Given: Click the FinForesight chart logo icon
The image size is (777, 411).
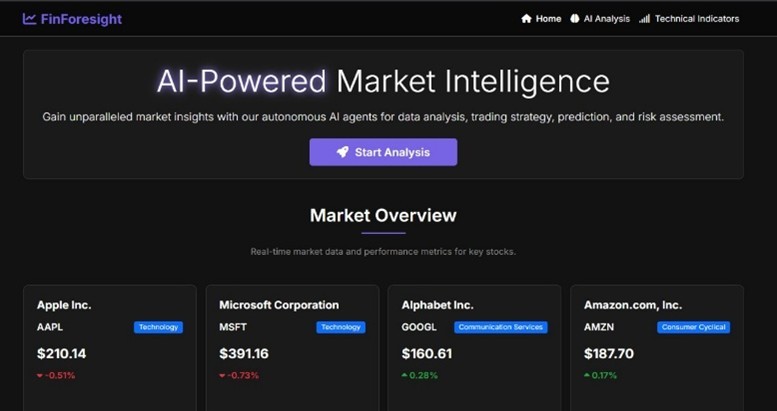Looking at the screenshot, I should 29,19.
